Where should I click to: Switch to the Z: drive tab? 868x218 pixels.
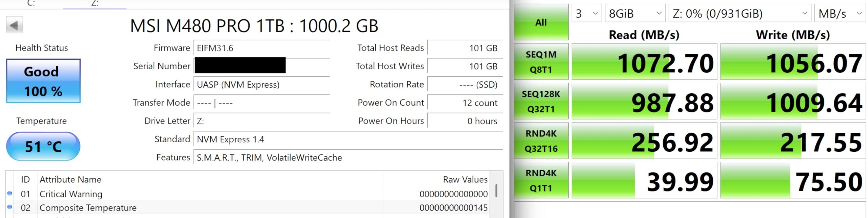[x=95, y=3]
